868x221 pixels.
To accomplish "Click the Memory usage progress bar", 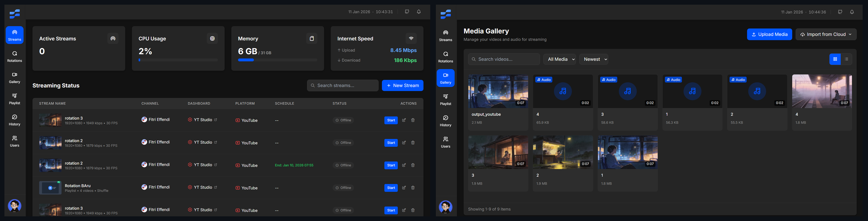I will tap(277, 60).
